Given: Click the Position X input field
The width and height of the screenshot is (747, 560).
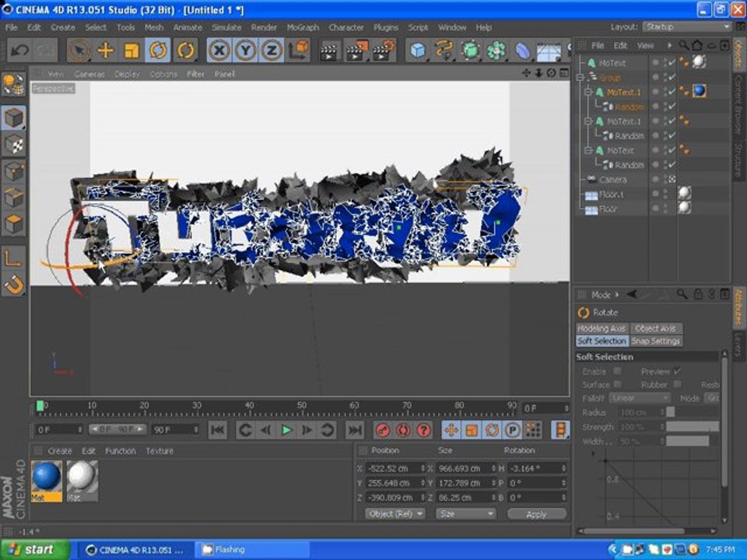Looking at the screenshot, I should [x=395, y=468].
